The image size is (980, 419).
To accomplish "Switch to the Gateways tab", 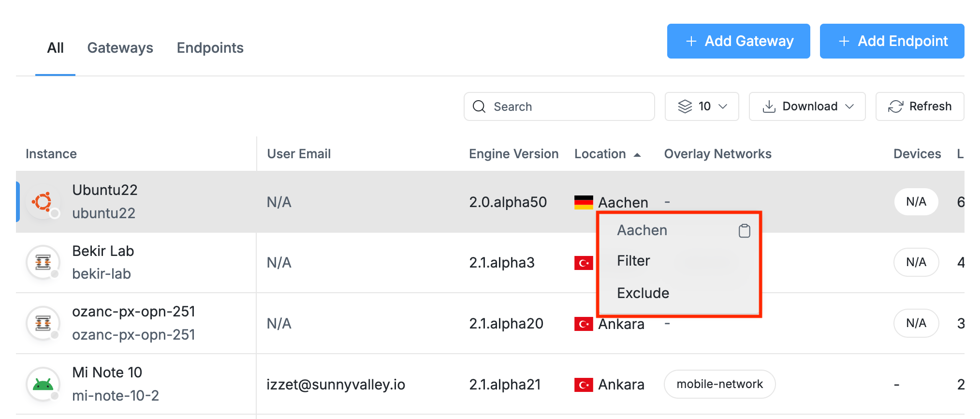I will coord(120,48).
